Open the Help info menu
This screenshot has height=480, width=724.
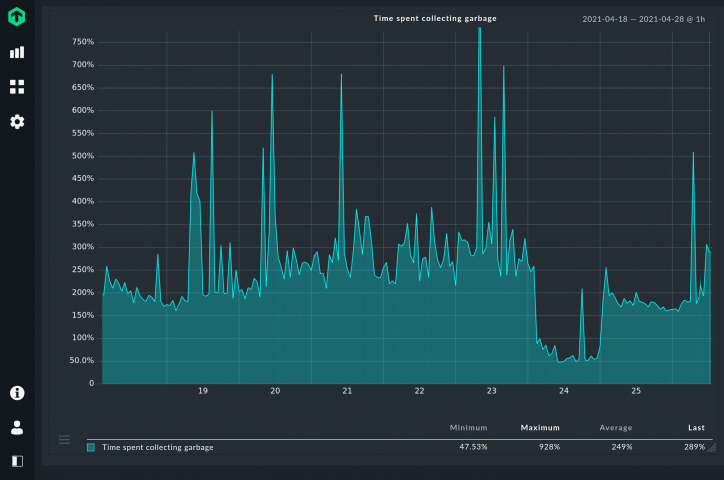[17, 393]
